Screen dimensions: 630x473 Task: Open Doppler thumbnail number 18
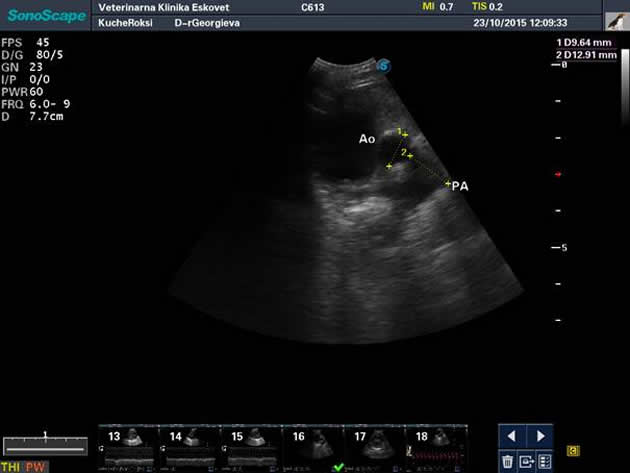(436, 448)
